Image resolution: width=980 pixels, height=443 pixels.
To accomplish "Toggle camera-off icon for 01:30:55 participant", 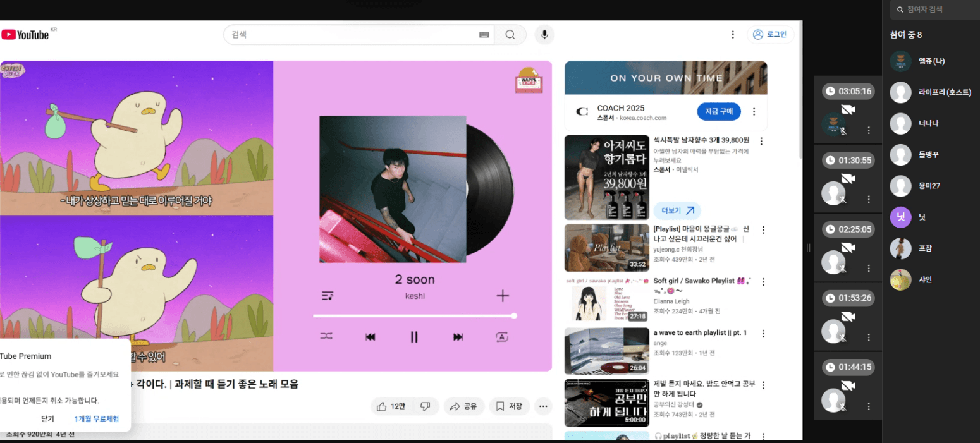I will [x=848, y=179].
